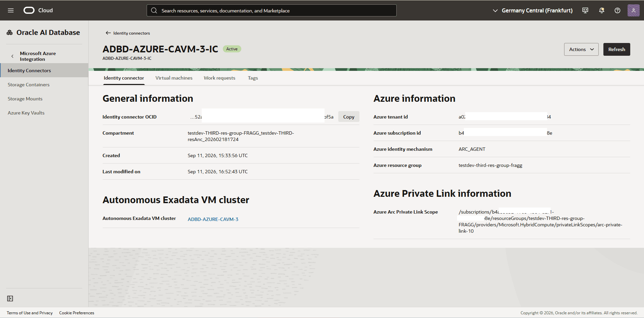Click the back chevron beside Microsoft Azure Integration

click(12, 56)
